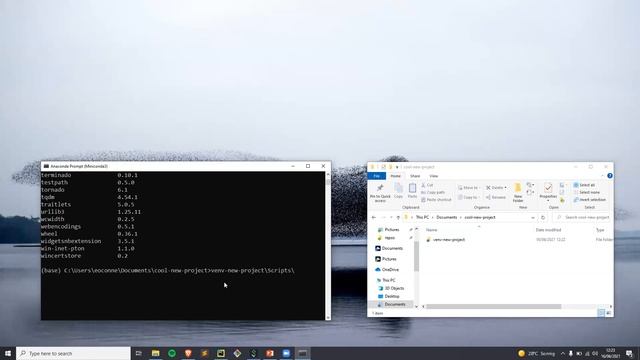
Task: Click Rename in the Organize group
Action: tap(496, 197)
